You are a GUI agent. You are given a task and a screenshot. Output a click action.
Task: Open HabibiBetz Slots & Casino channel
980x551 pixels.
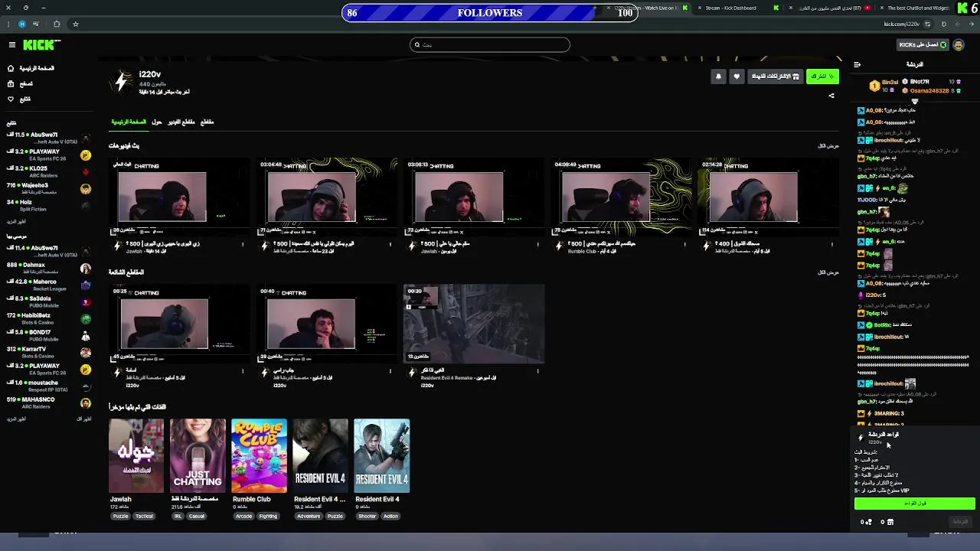click(48, 318)
